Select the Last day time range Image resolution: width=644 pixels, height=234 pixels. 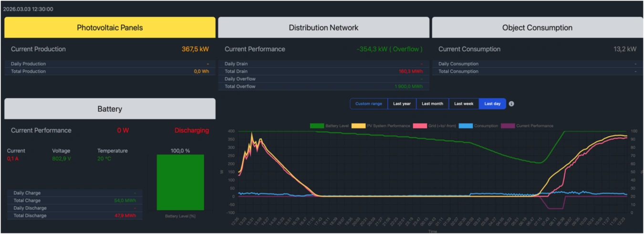[x=492, y=104]
